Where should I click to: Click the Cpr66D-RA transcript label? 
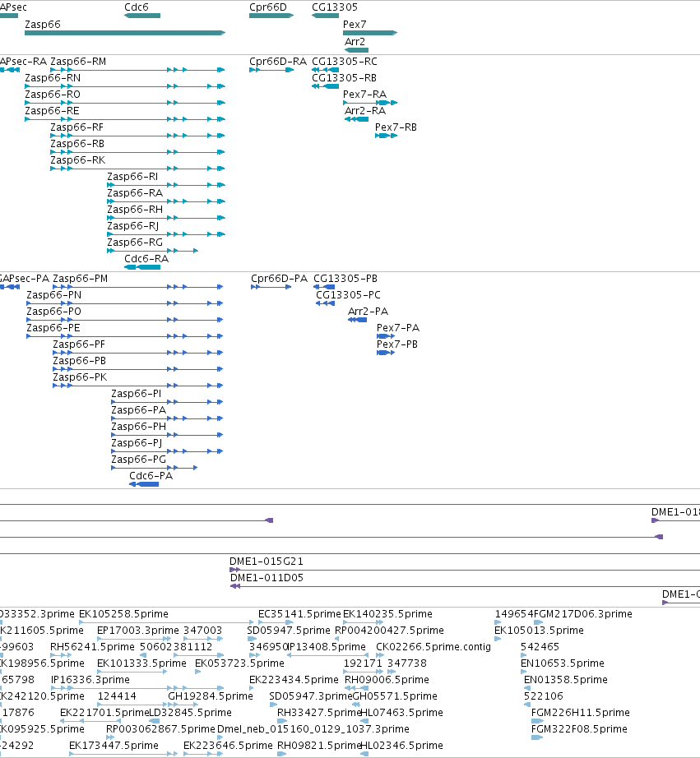click(278, 62)
